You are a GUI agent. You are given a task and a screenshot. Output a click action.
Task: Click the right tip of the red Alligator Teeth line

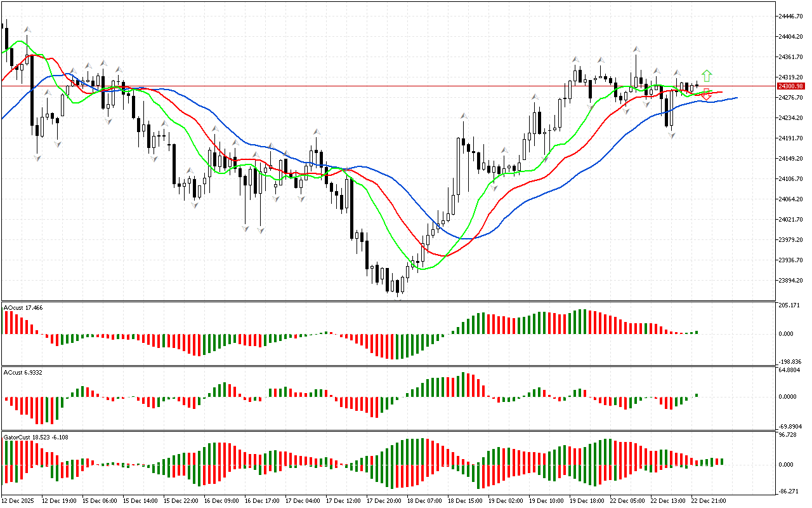pyautogui.click(x=721, y=93)
